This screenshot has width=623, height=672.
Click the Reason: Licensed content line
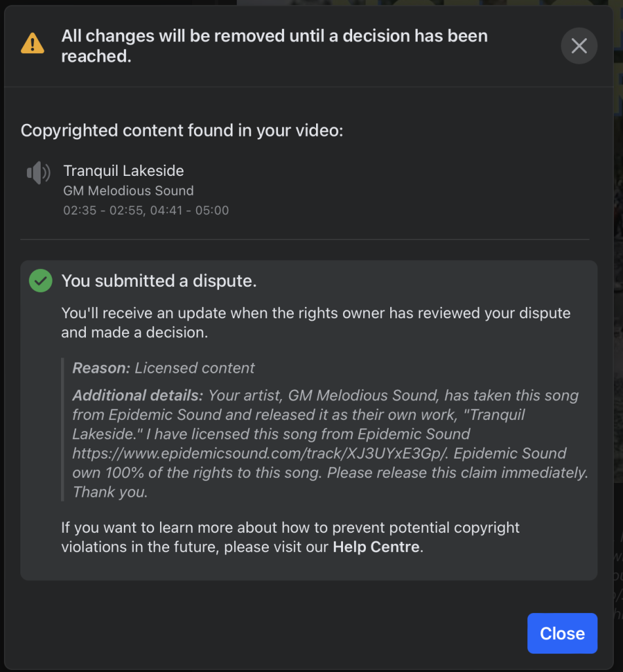click(x=163, y=367)
